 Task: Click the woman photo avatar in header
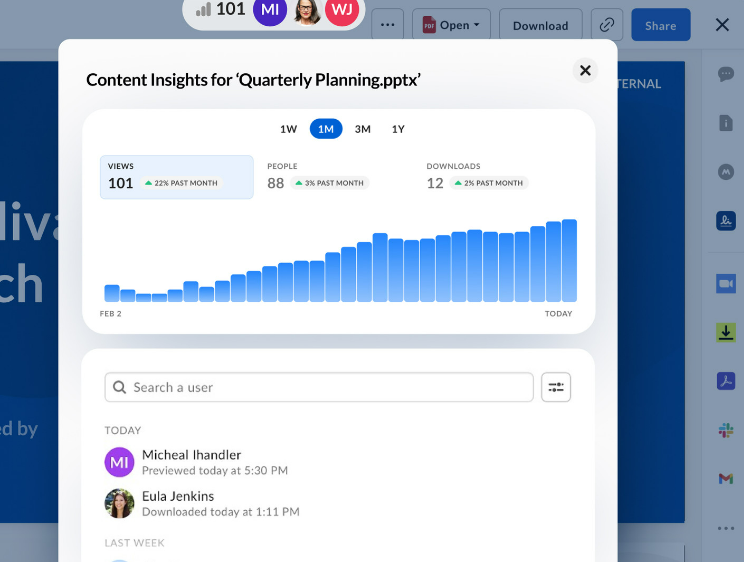point(306,9)
